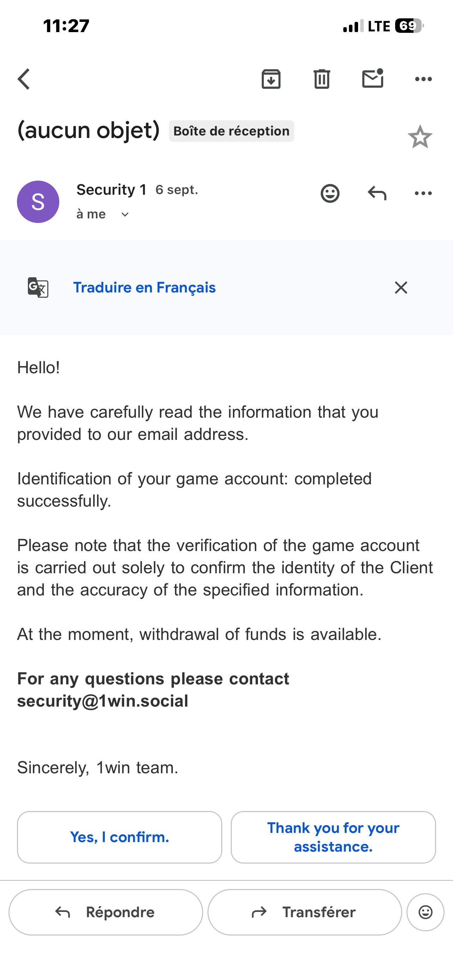The height and width of the screenshot is (980, 453).
Task: Choose 'Yes, I confirm.' smart reply
Action: click(120, 837)
